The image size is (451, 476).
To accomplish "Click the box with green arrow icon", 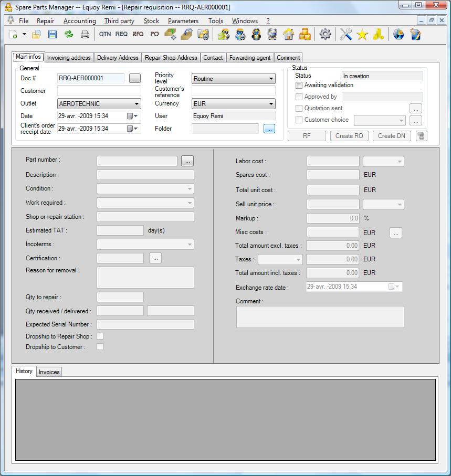I will 171,34.
